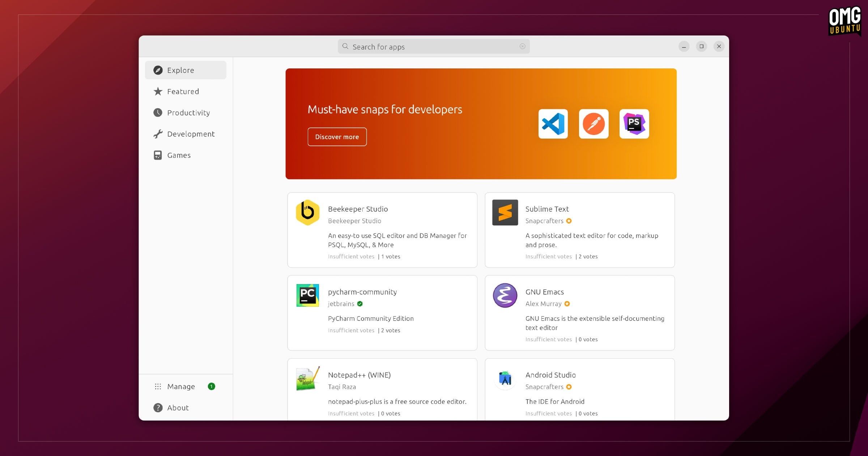Click the star badge next to Sublime Text's Snapcrafters
The width and height of the screenshot is (868, 456).
click(x=569, y=221)
